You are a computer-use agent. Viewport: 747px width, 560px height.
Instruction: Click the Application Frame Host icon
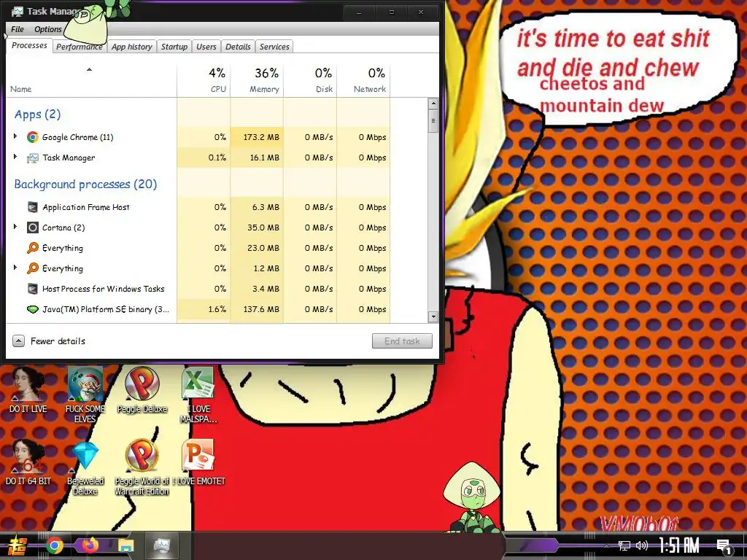(32, 207)
